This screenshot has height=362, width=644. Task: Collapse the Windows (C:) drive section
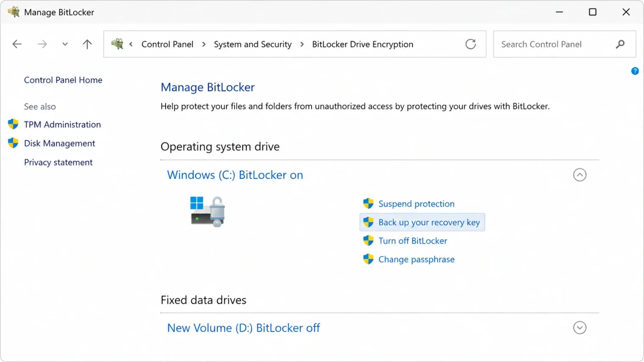580,175
